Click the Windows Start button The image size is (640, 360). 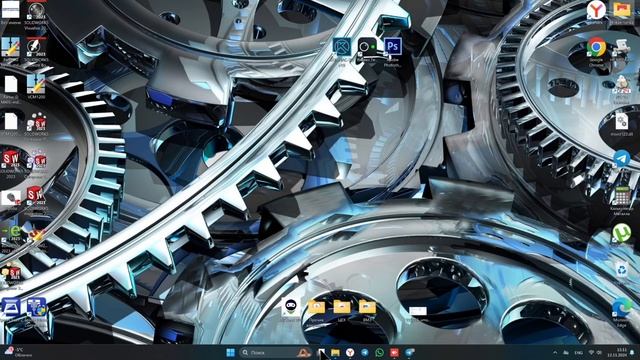[x=231, y=352]
